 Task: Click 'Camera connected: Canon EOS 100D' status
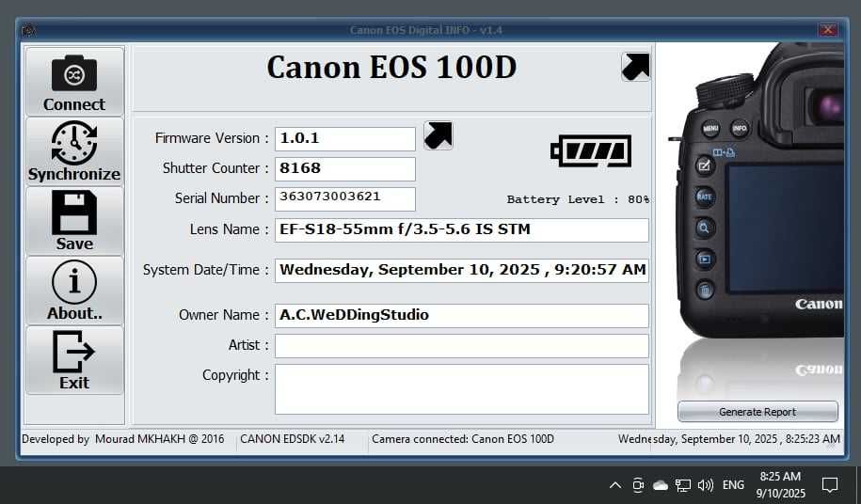tap(463, 439)
